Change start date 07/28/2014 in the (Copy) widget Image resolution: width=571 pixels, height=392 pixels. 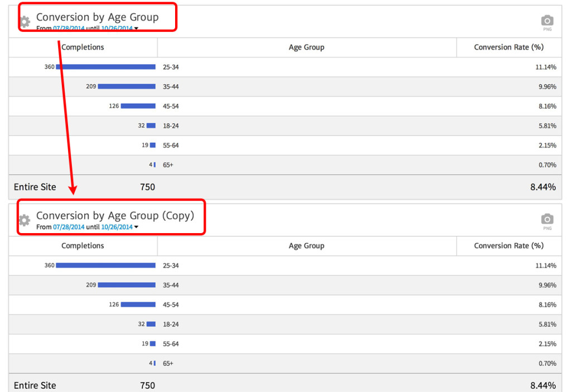coord(69,227)
